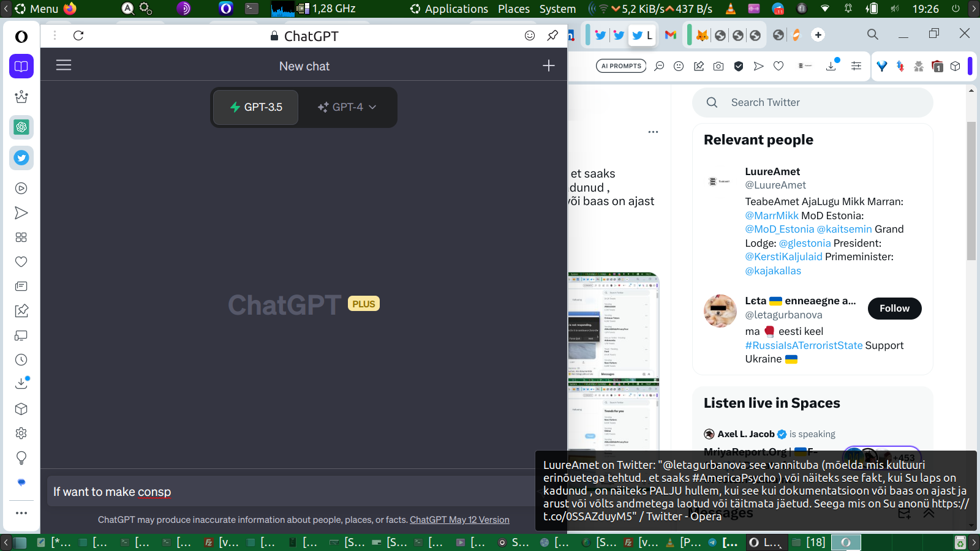Open the Player icon in Opera sidebar
Viewport: 980px width, 551px height.
(x=21, y=189)
